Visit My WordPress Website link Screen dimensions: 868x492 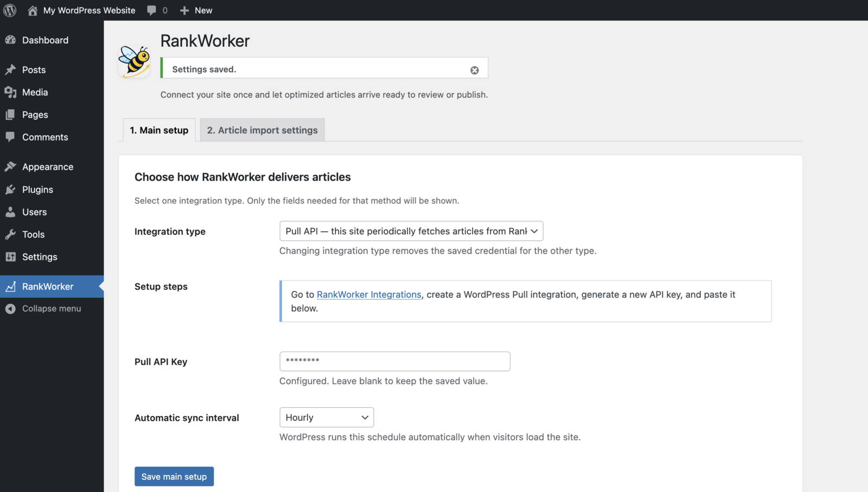(x=89, y=10)
